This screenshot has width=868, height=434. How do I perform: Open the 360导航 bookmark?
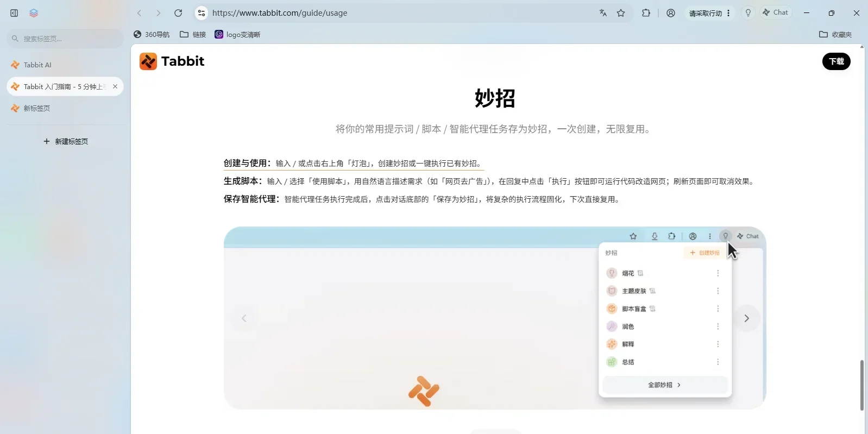tap(152, 35)
